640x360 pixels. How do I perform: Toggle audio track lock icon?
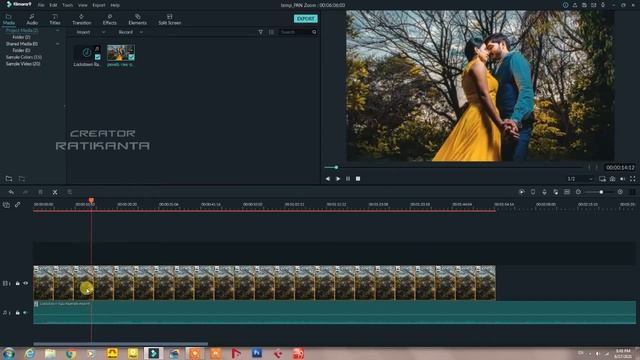click(18, 313)
